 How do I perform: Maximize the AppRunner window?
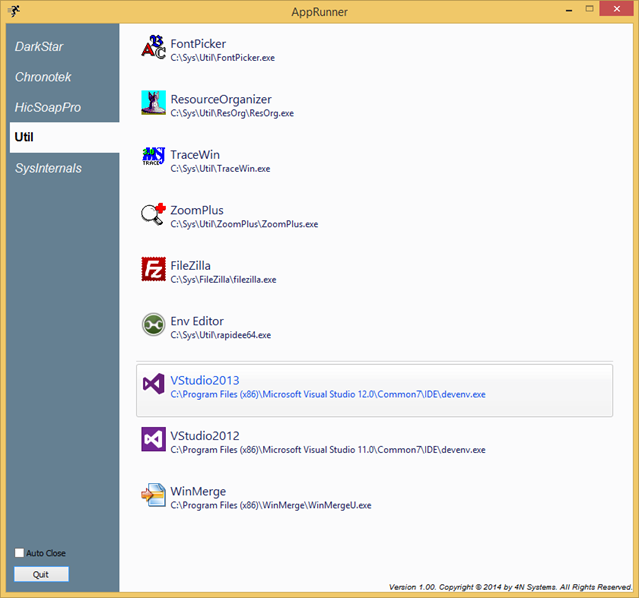click(x=589, y=9)
